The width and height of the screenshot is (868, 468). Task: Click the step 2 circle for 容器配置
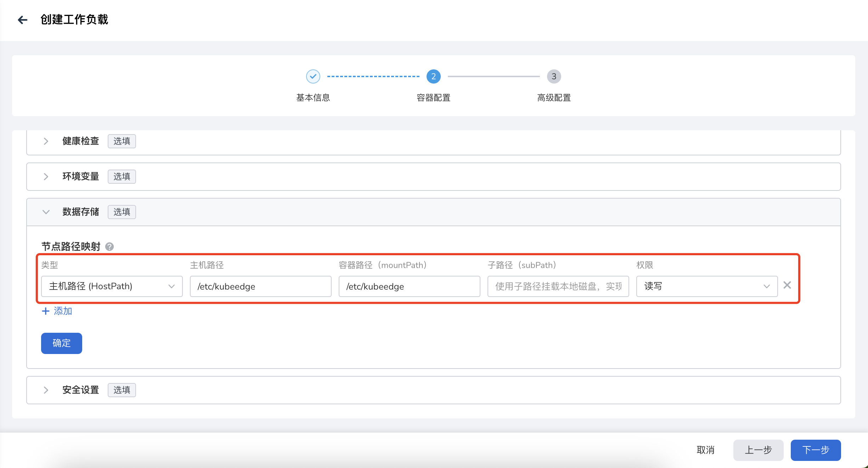pyautogui.click(x=433, y=76)
